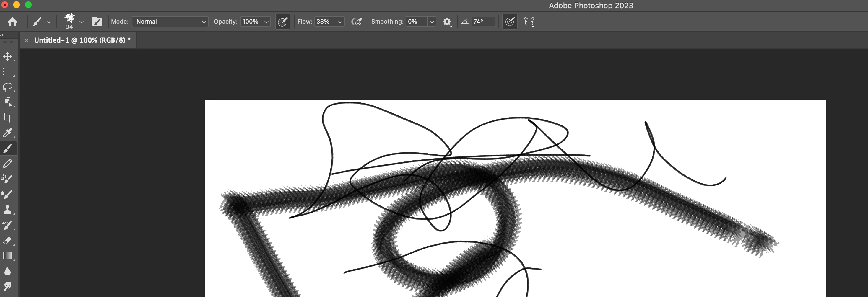Click the Home icon in options bar

(12, 22)
